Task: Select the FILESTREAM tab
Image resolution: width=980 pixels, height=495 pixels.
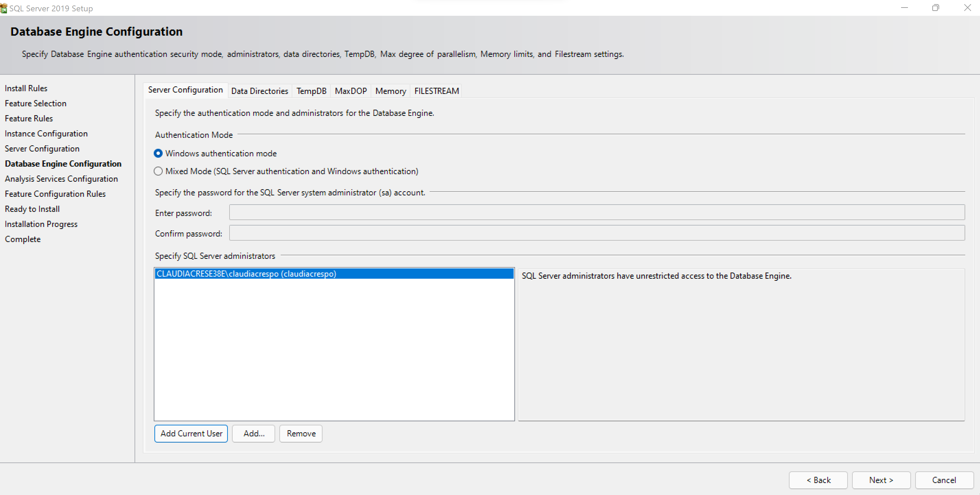Action: pos(436,91)
